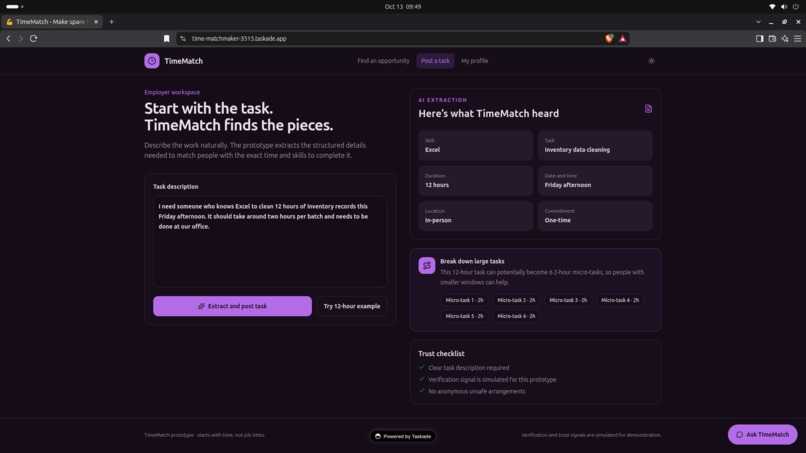Viewport: 806px width, 453px height.
Task: Select the Micro-task 6 - 2h chip
Action: [516, 316]
